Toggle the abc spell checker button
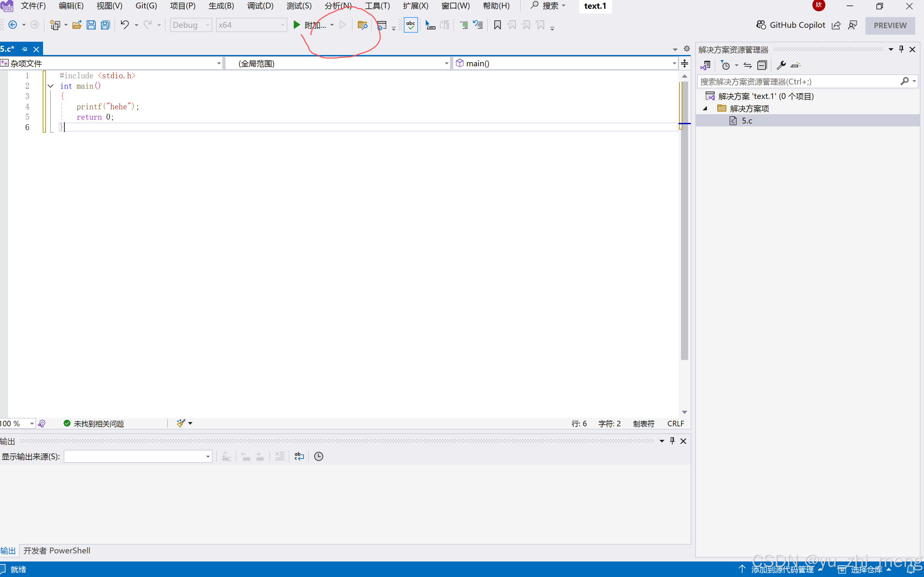 coord(411,25)
